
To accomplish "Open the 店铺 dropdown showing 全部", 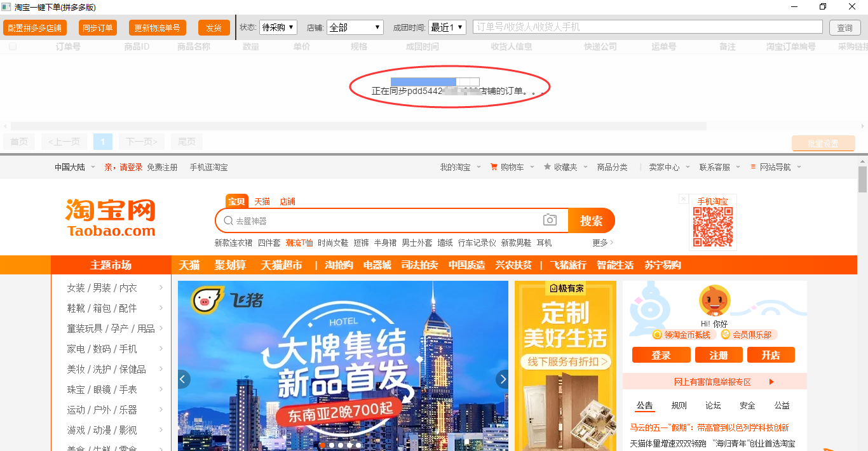I will pos(355,27).
